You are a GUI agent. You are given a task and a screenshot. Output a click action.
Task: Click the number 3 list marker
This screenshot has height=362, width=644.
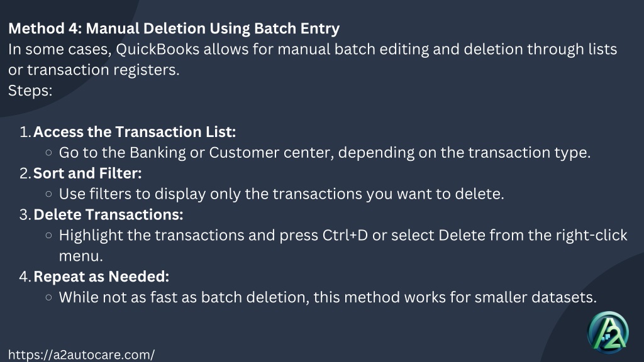tap(25, 215)
